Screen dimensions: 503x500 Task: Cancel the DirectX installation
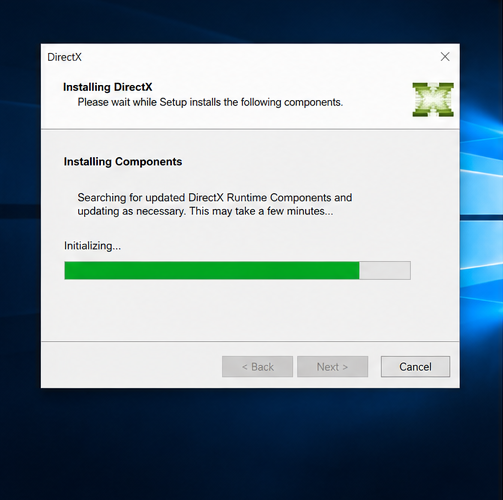(x=415, y=367)
